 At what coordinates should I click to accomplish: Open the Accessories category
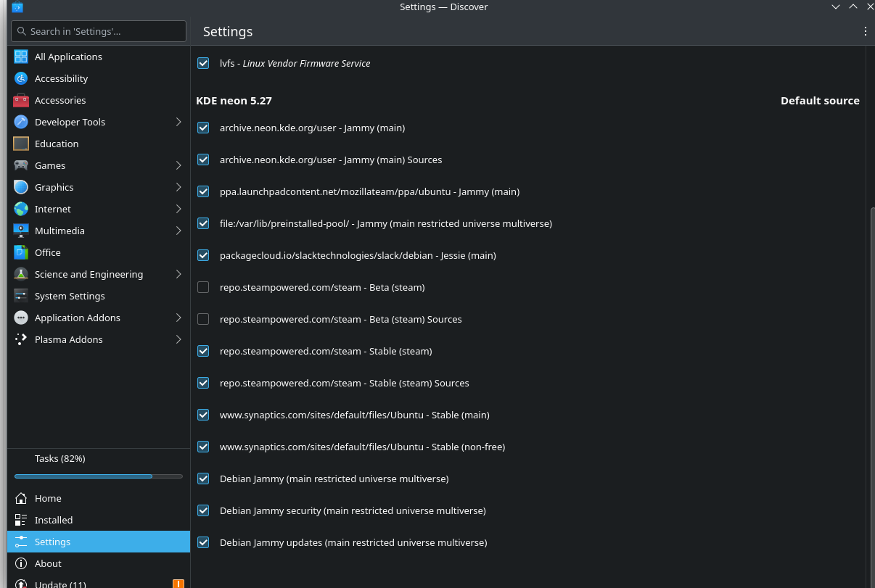pyautogui.click(x=99, y=100)
